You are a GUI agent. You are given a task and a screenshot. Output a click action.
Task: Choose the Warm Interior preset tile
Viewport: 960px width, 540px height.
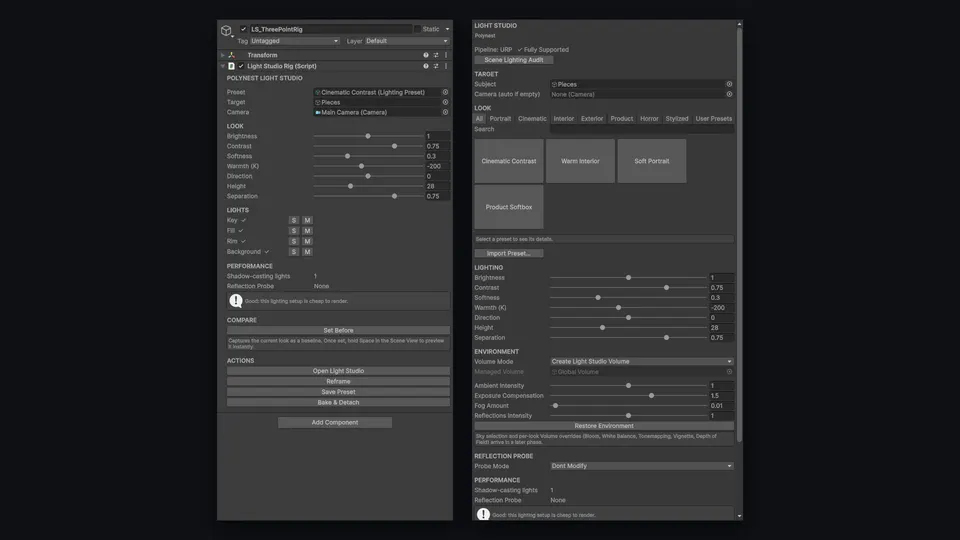pyautogui.click(x=580, y=161)
